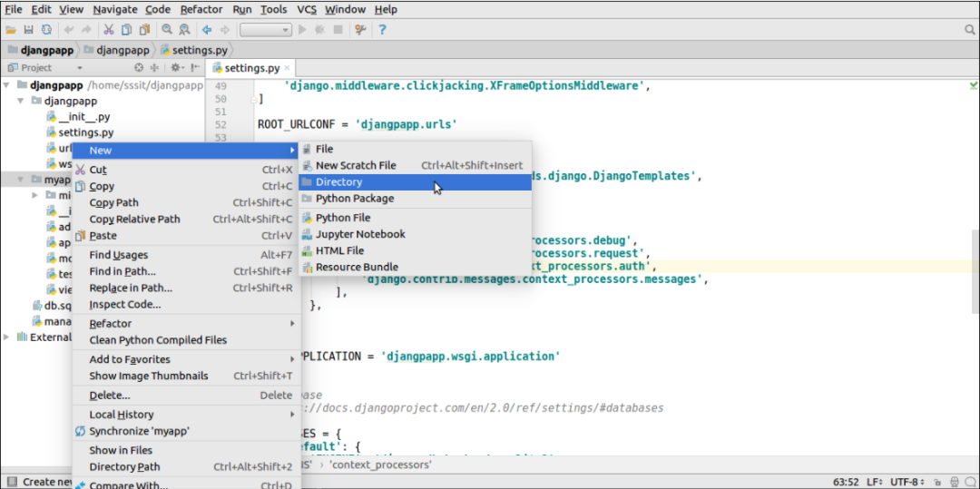980x489 pixels.
Task: Choose HTML File from New submenu
Action: 415,250
